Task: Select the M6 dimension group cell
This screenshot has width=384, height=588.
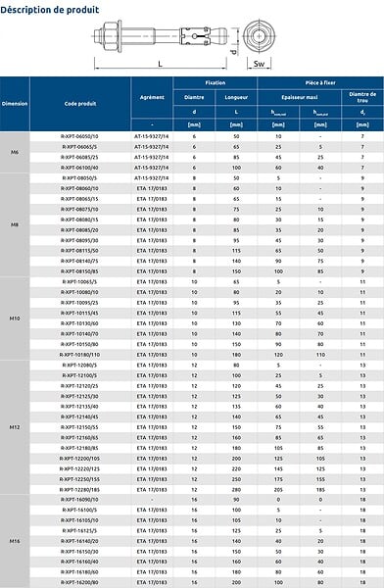Action: [x=15, y=152]
